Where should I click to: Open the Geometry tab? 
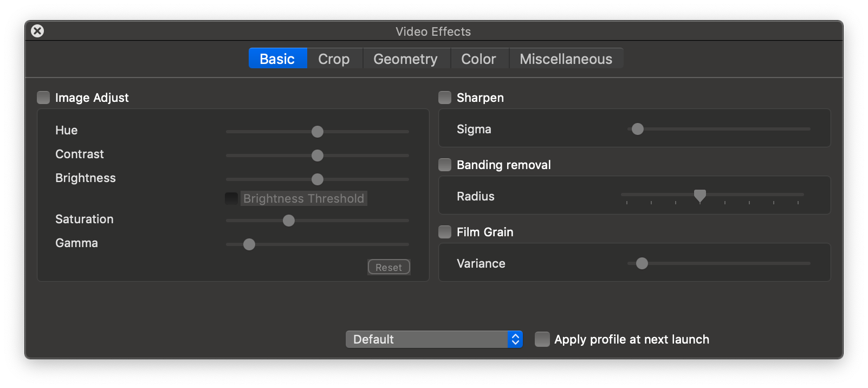point(405,59)
